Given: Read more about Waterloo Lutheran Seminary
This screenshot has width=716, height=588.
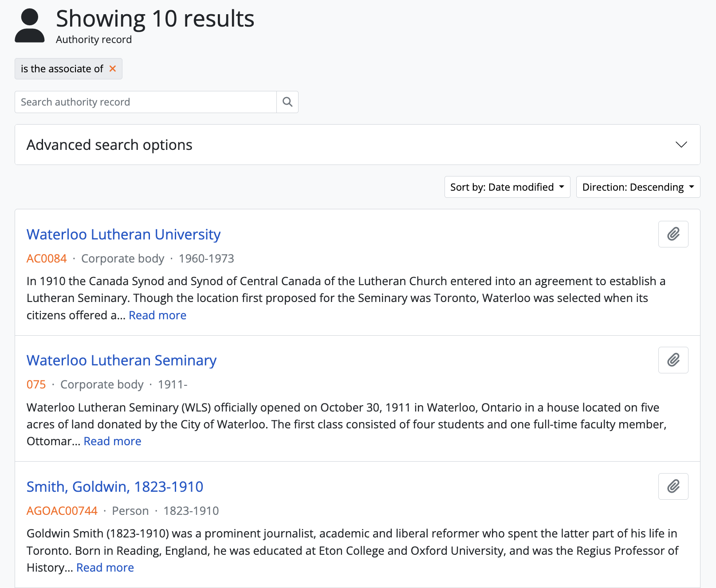Looking at the screenshot, I should (x=112, y=441).
